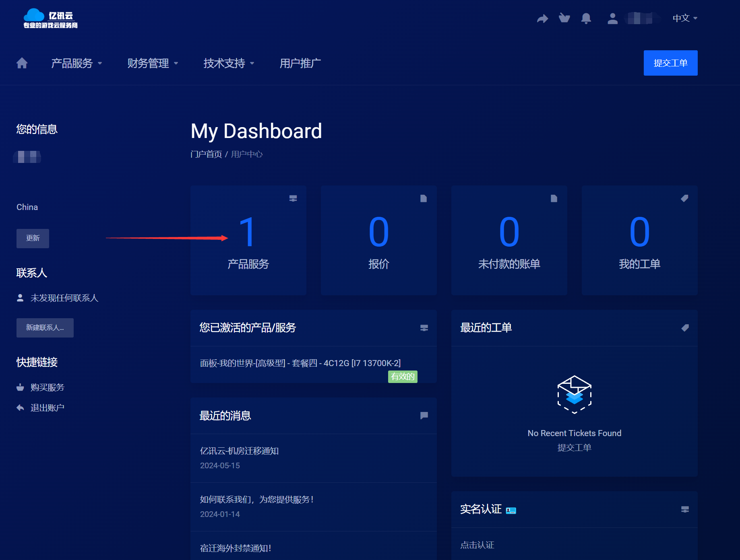The image size is (740, 560).
Task: Open message 宿迁海外封禁通知！
Action: [236, 548]
